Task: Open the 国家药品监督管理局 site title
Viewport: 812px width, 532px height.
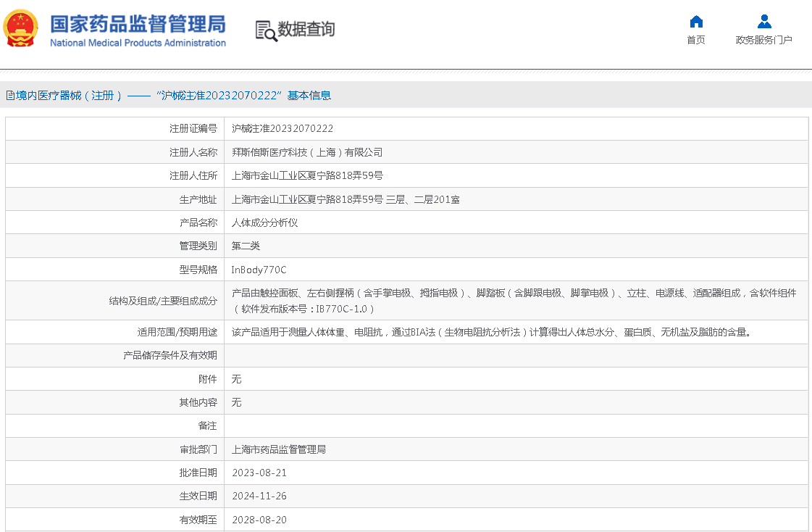Action: (x=138, y=23)
